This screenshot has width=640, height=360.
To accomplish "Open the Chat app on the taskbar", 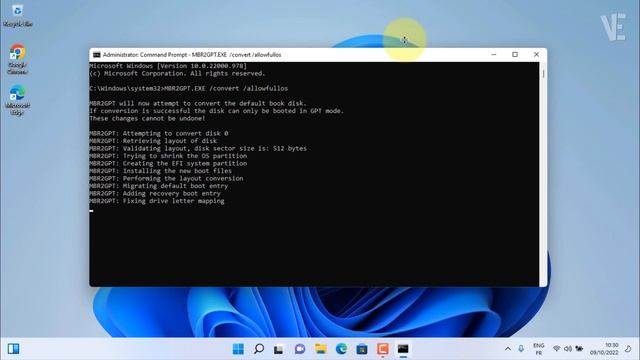I will (x=300, y=349).
